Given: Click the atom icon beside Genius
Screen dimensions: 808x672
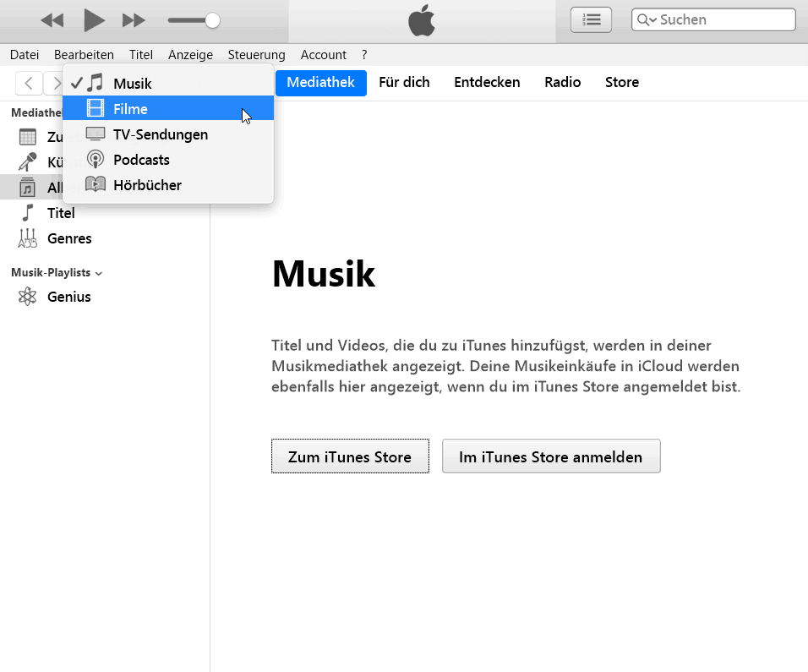Looking at the screenshot, I should pos(27,297).
